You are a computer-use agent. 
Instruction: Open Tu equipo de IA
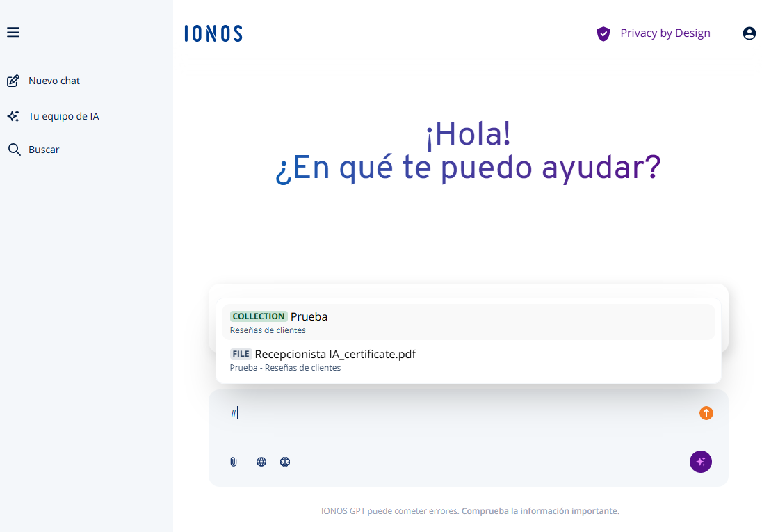(x=64, y=116)
